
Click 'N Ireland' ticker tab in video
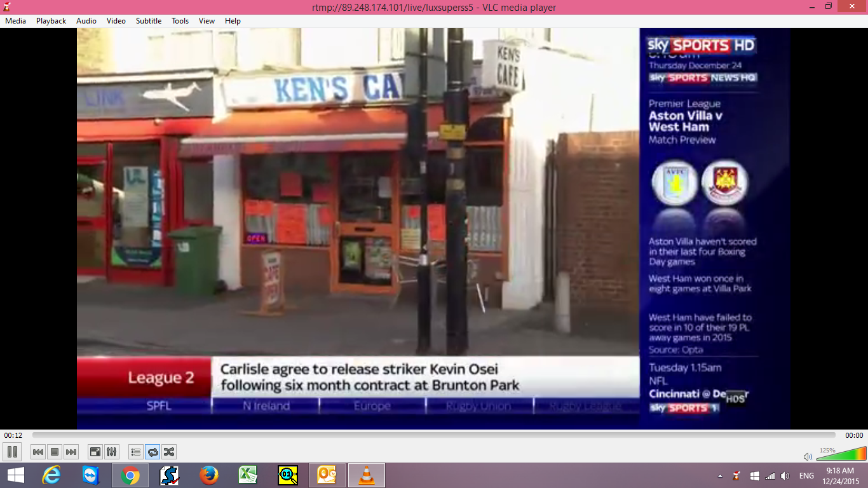[266, 405]
